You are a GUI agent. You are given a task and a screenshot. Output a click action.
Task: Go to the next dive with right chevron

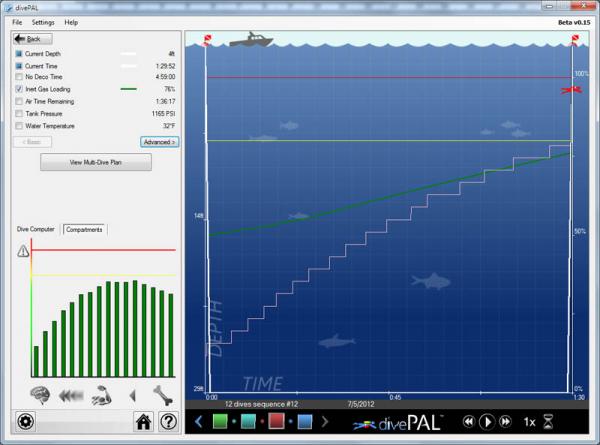324,422
